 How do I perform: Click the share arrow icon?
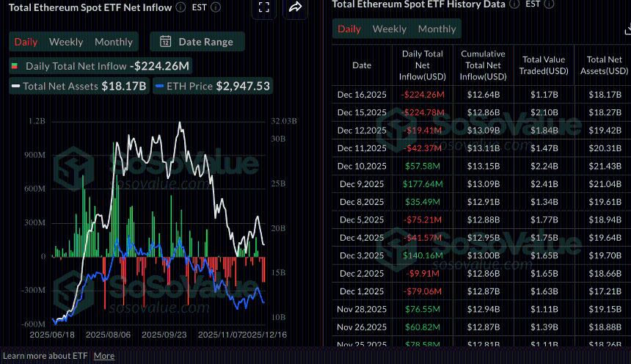point(296,7)
